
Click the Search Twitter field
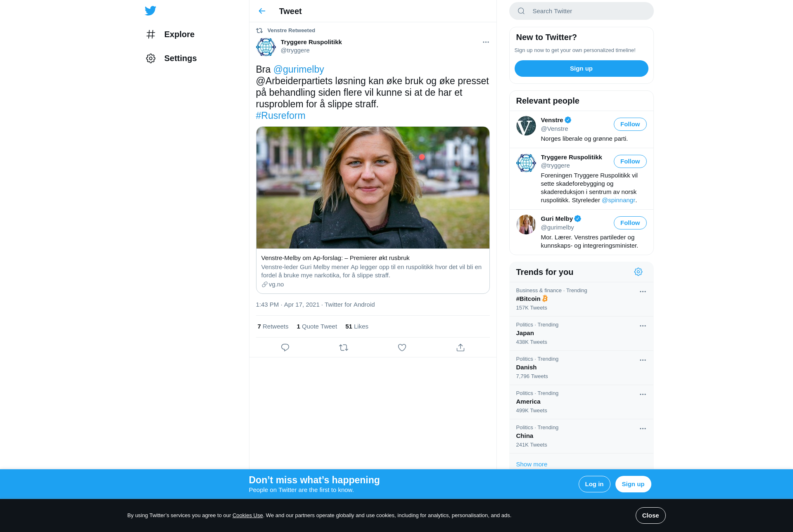581,11
